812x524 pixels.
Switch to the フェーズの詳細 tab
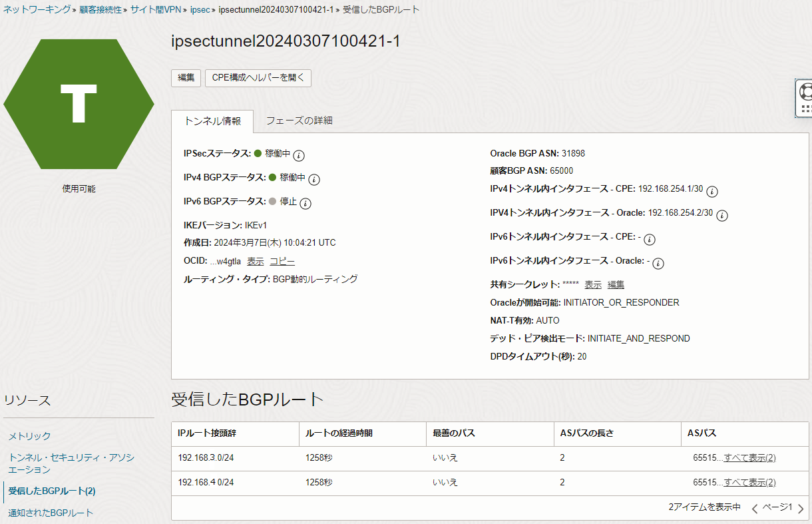pos(299,121)
